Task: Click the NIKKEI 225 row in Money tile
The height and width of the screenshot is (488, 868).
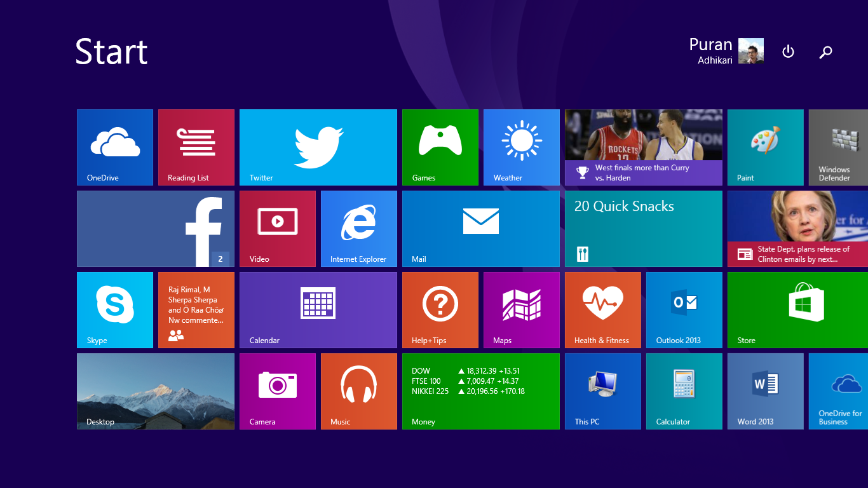Action: [468, 391]
